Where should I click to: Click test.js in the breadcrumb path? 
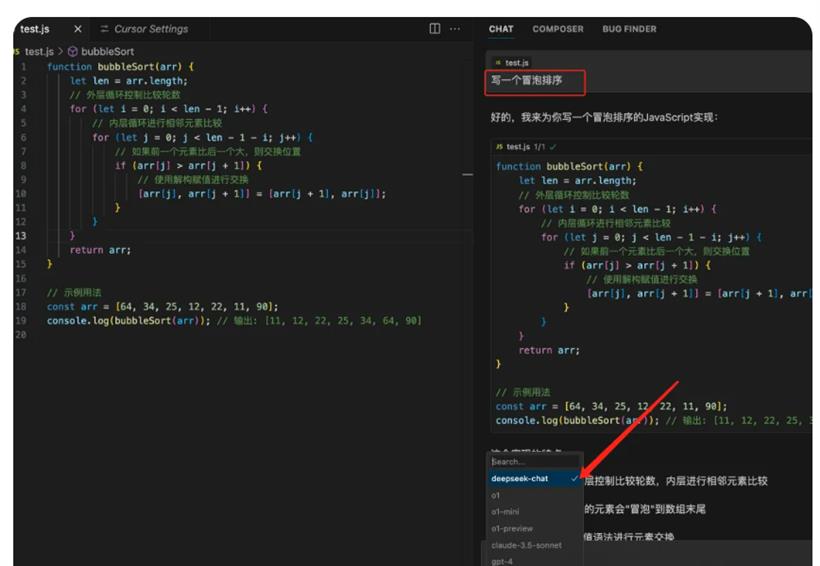tap(39, 51)
